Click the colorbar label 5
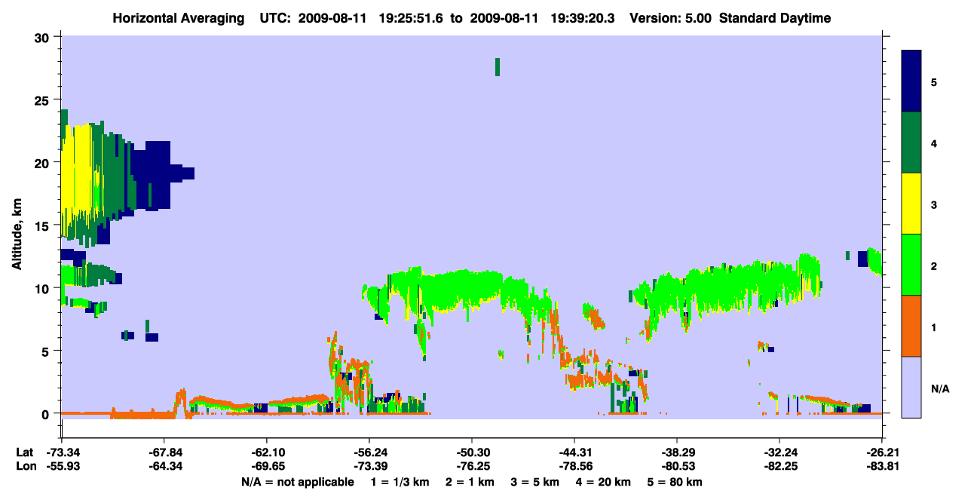The width and height of the screenshot is (980, 503). 934,81
